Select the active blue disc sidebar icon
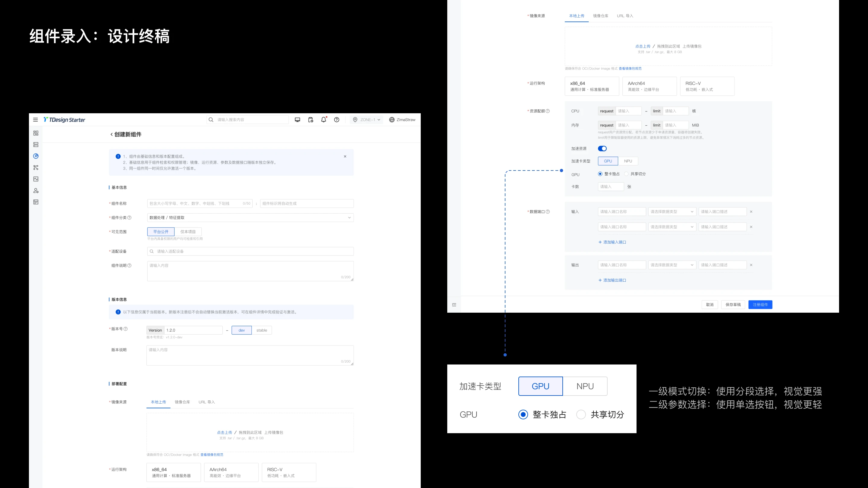This screenshot has width=868, height=488. (36, 156)
